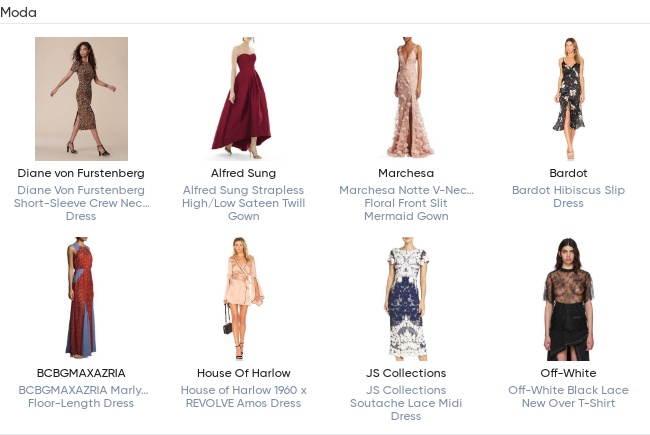Click the BCBGMAXAZRIA floor-length dress image
This screenshot has width=650, height=435.
pyautogui.click(x=81, y=299)
